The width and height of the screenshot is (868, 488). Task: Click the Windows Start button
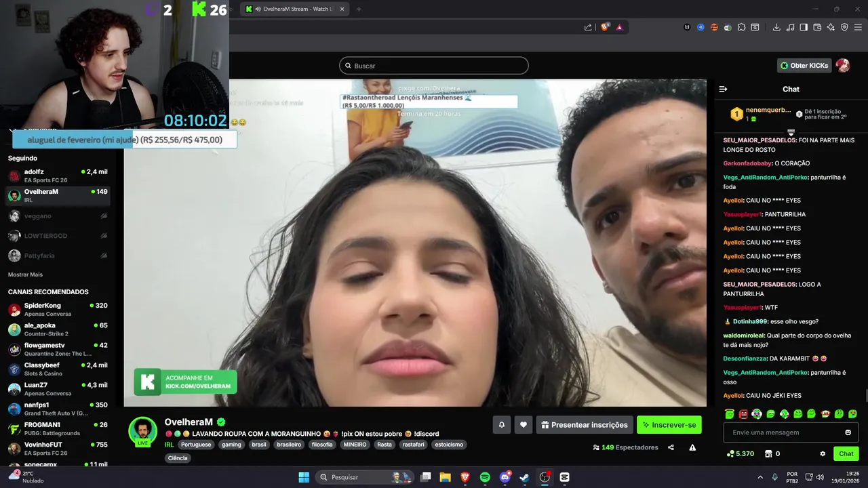(304, 477)
